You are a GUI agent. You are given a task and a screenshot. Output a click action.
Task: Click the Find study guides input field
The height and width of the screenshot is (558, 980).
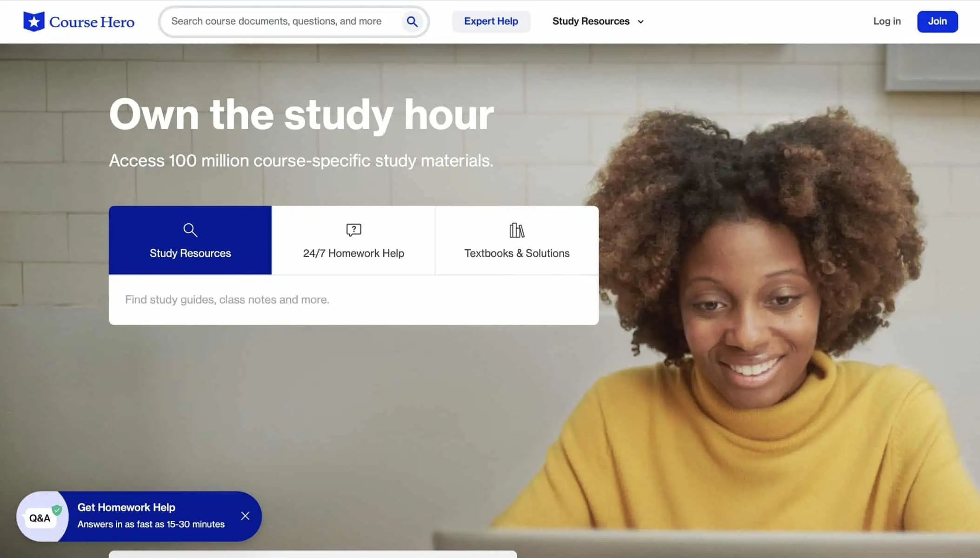pyautogui.click(x=353, y=300)
